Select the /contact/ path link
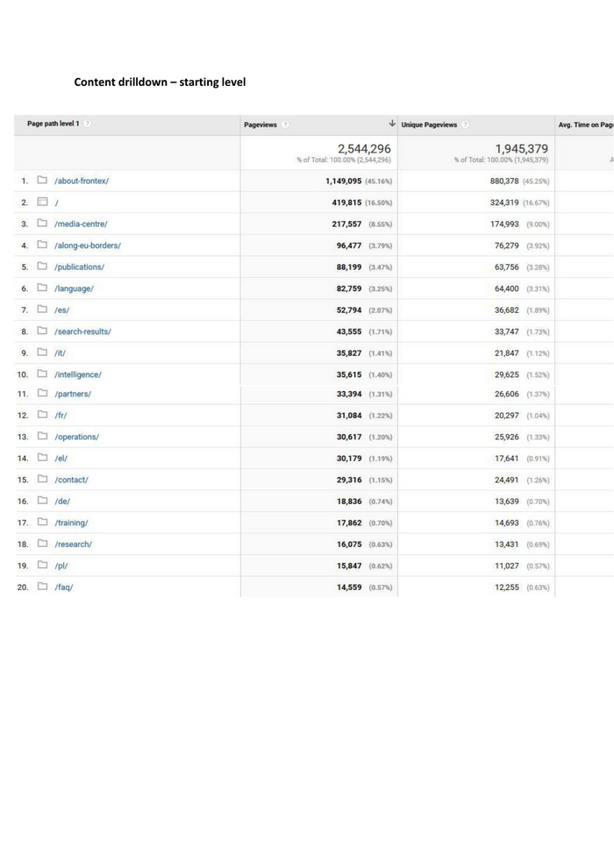614x868 pixels. click(71, 480)
